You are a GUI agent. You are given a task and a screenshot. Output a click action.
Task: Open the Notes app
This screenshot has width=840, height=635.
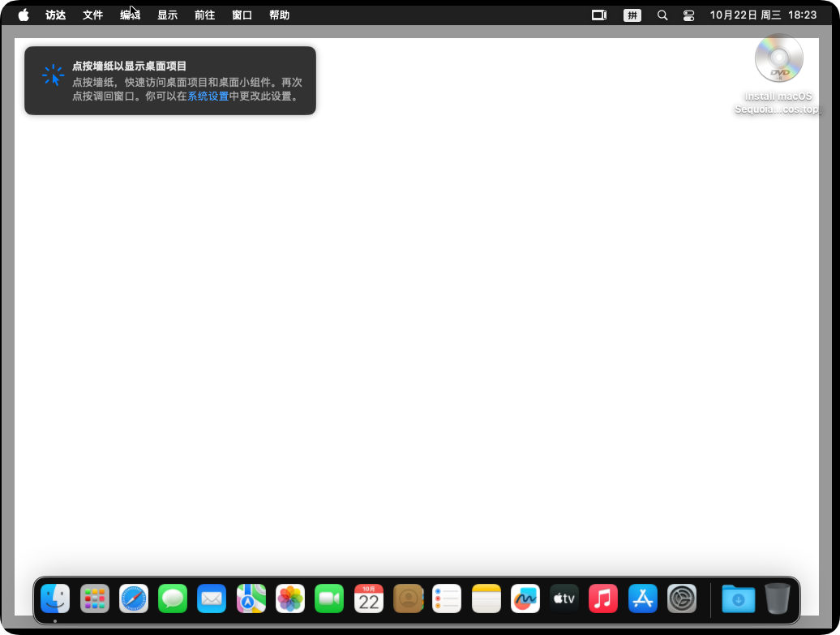tap(486, 599)
